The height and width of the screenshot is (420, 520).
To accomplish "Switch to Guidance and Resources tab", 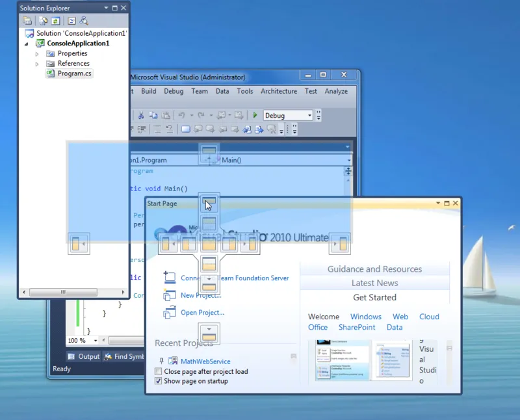I will [375, 269].
